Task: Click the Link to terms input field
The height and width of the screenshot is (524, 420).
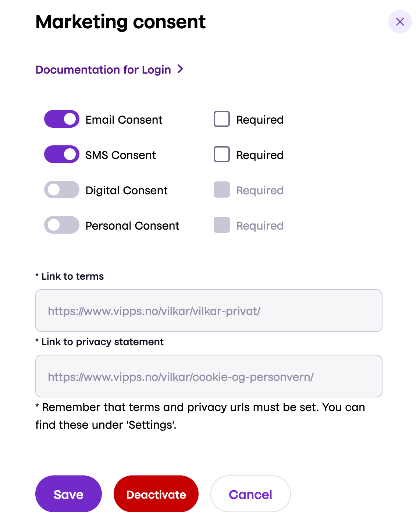Action: click(209, 311)
